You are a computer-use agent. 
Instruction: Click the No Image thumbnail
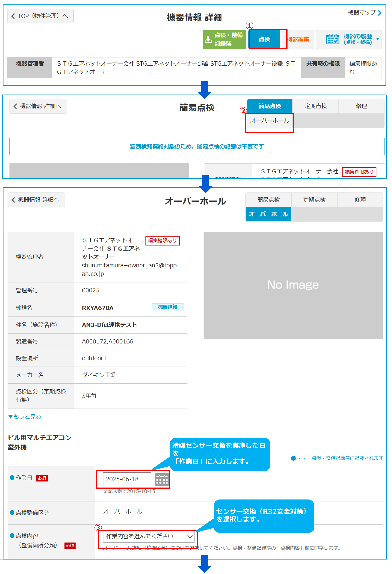coord(293,285)
